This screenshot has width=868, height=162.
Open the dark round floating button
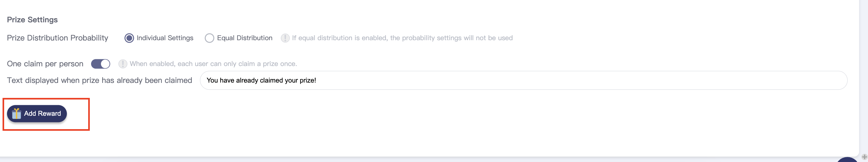tap(847, 160)
